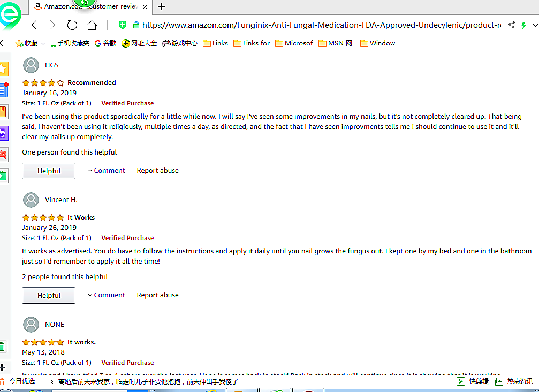Open the share icon in address bar

[x=512, y=25]
